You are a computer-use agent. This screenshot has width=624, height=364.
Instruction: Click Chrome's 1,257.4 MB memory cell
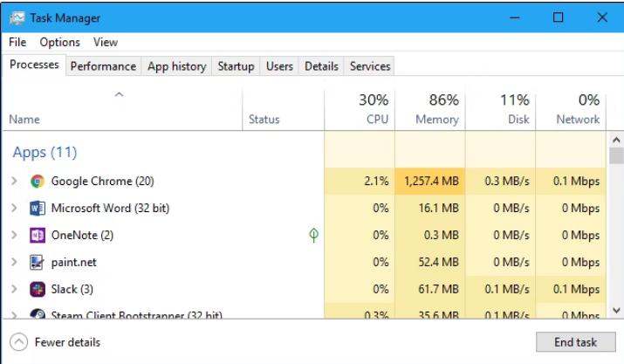click(429, 182)
